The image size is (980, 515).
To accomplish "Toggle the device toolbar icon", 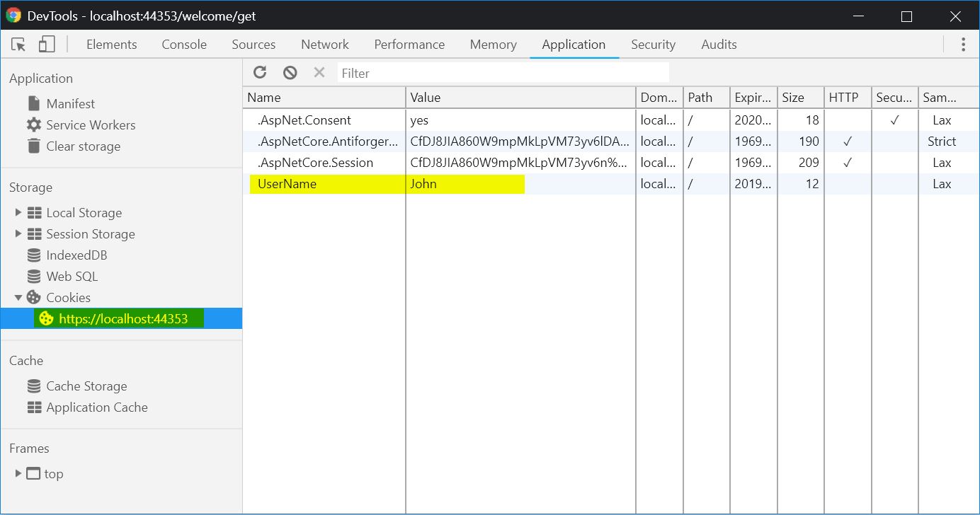I will tap(47, 45).
